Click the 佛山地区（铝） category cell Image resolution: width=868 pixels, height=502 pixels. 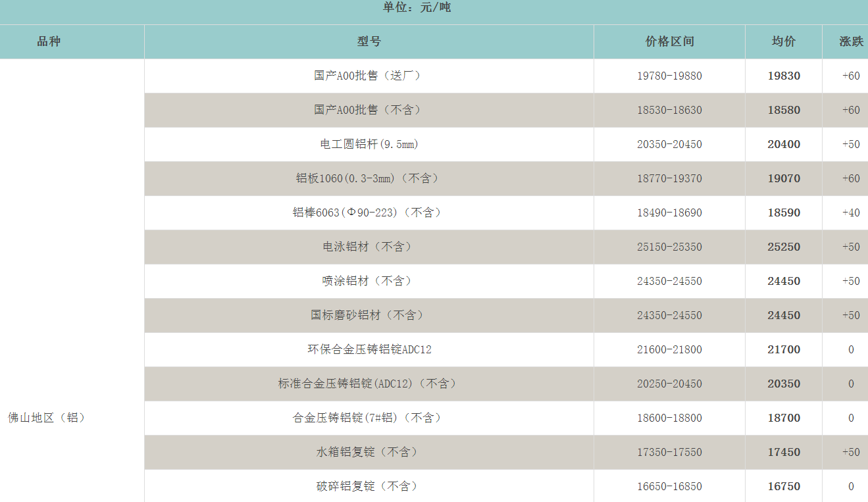pyautogui.click(x=47, y=418)
